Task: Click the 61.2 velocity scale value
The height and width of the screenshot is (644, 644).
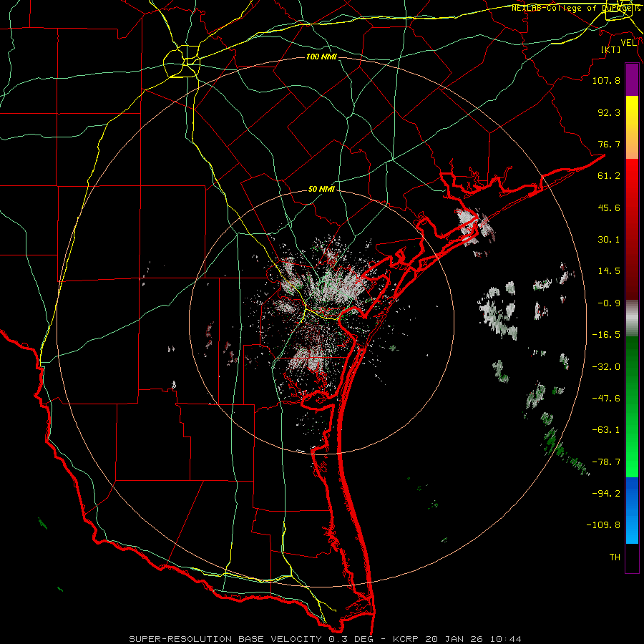Action: tap(609, 176)
